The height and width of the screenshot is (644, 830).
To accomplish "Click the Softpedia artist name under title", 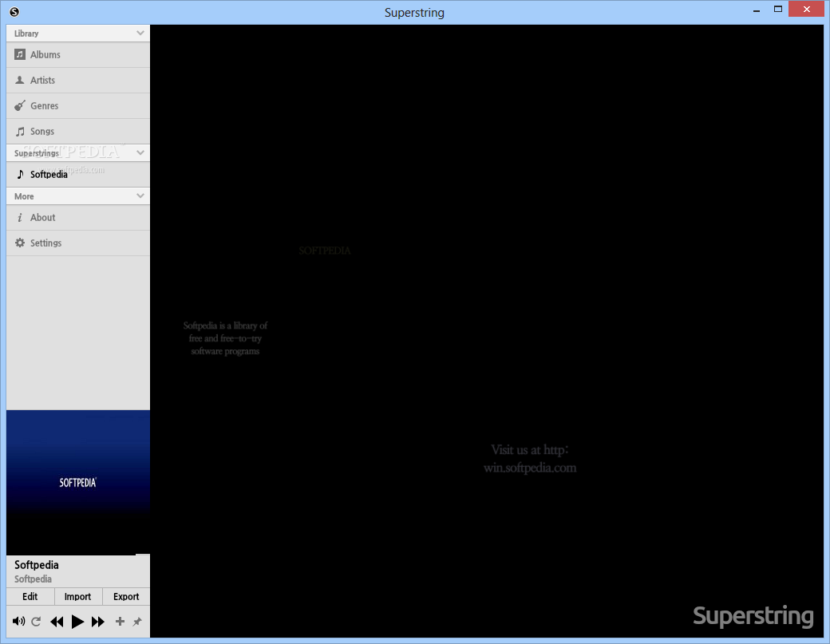I will coord(33,579).
